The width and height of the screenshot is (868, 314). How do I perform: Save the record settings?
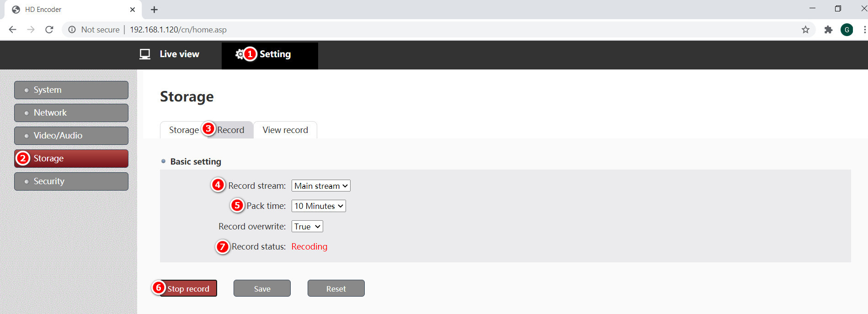pos(262,288)
